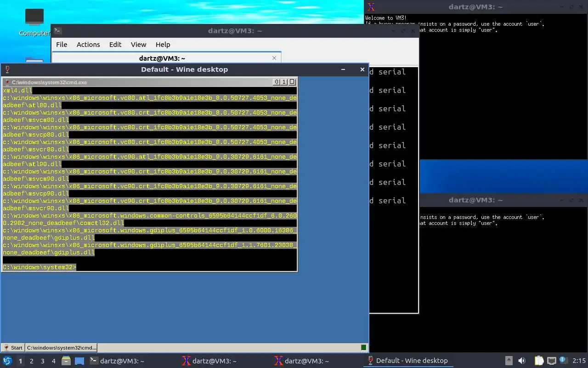Select the second xterm dartz@VM3 taskbar entry
The height and width of the screenshot is (368, 588).
point(317,361)
